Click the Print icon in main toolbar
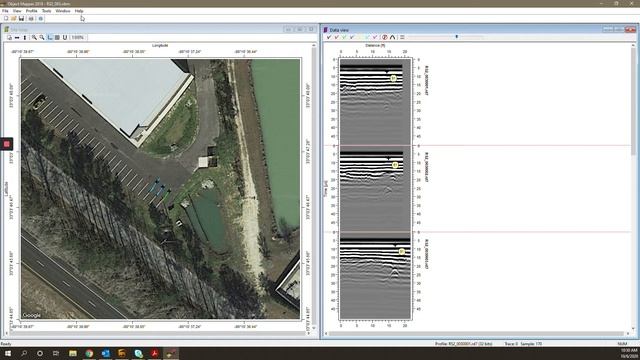Image resolution: width=640 pixels, height=360 pixels. point(31,19)
